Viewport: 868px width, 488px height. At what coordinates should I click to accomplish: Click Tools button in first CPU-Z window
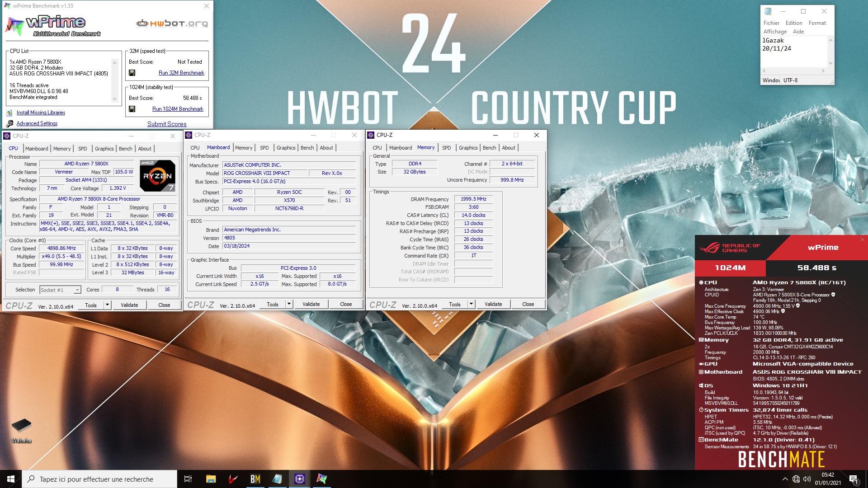click(91, 305)
